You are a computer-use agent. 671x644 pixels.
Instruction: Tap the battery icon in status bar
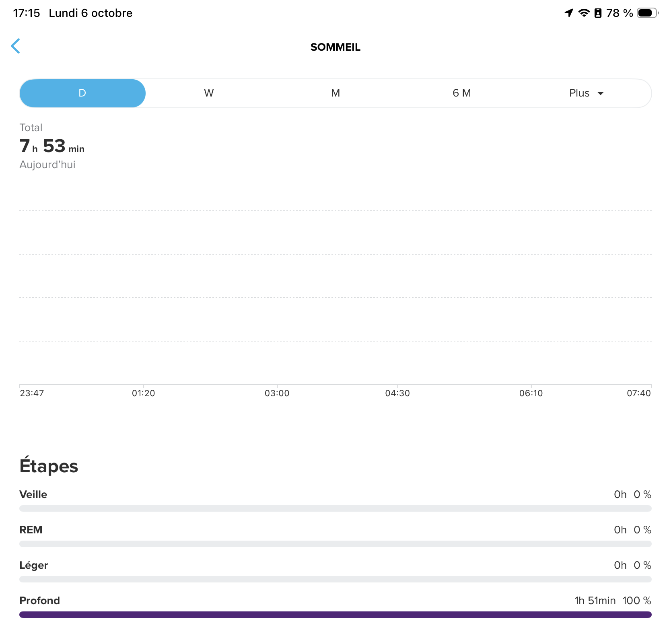(647, 13)
